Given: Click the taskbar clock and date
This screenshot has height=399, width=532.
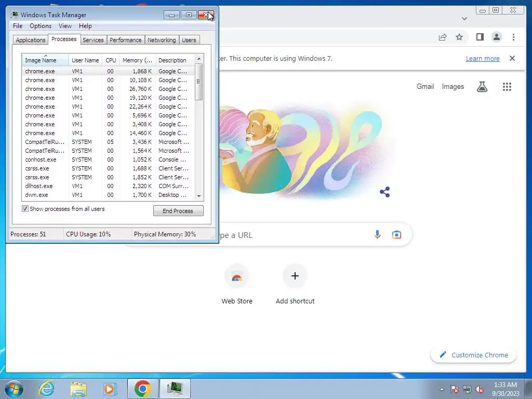Looking at the screenshot, I should 505,389.
